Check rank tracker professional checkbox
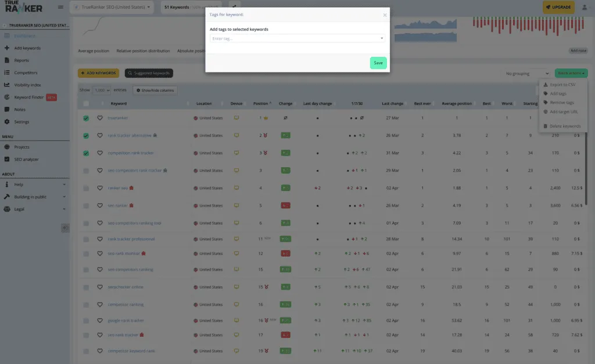595x364 pixels. (x=86, y=240)
